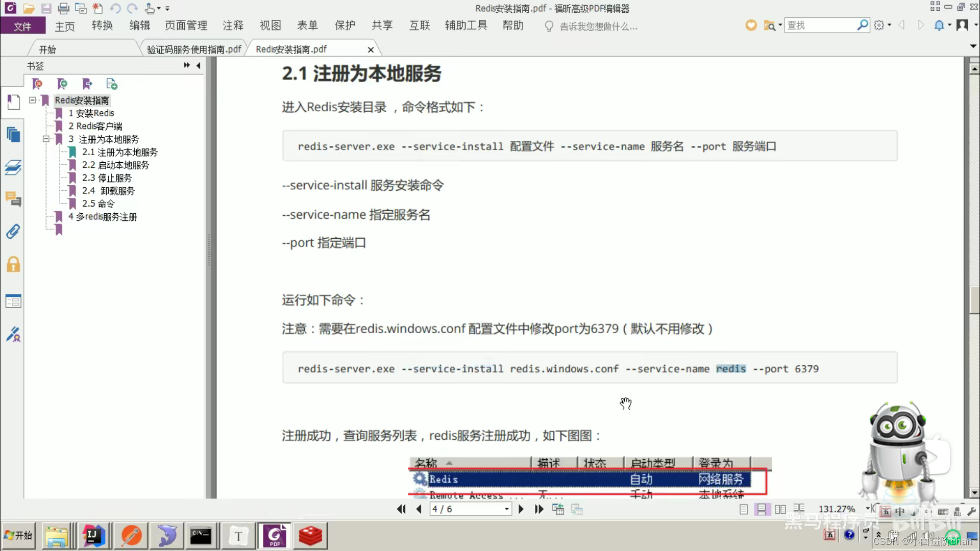Switch to the 主页 ribbon tab
The height and width of the screenshot is (551, 980).
[x=65, y=26]
